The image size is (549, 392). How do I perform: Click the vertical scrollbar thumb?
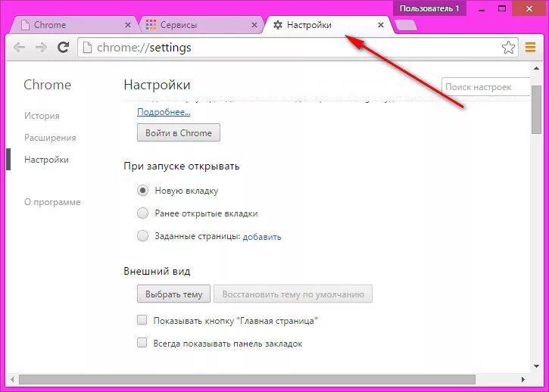(x=536, y=109)
